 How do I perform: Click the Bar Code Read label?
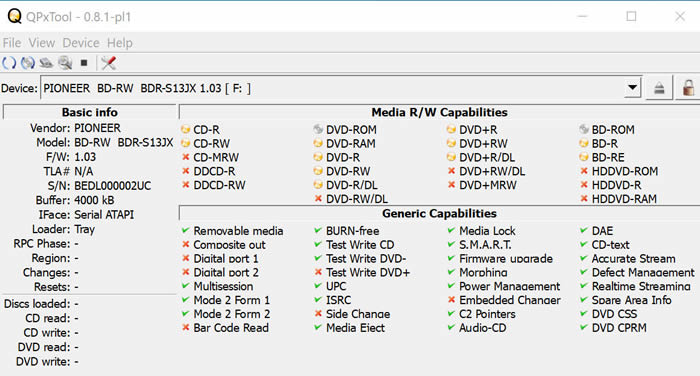pyautogui.click(x=231, y=328)
